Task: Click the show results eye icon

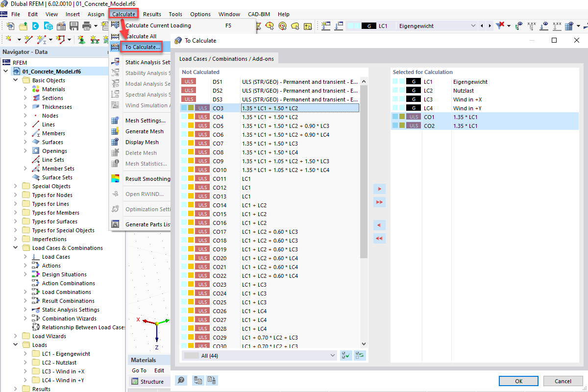Action: 519,25
